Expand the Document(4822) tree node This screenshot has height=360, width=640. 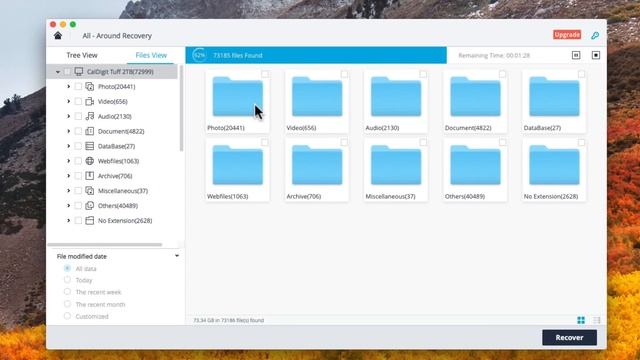pyautogui.click(x=68, y=131)
